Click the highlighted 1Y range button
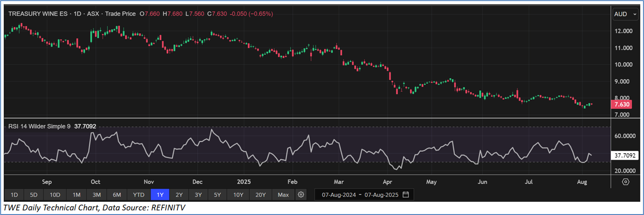The image size is (644, 215). (x=160, y=195)
